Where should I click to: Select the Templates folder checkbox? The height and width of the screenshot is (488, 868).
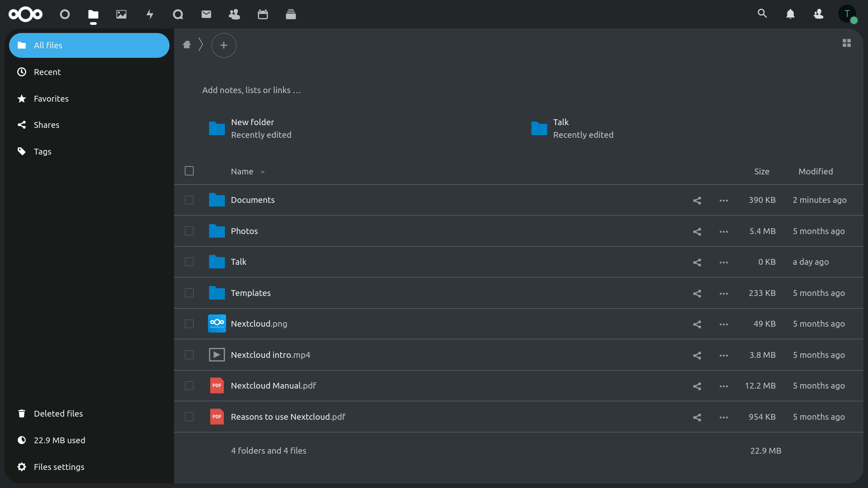[189, 293]
